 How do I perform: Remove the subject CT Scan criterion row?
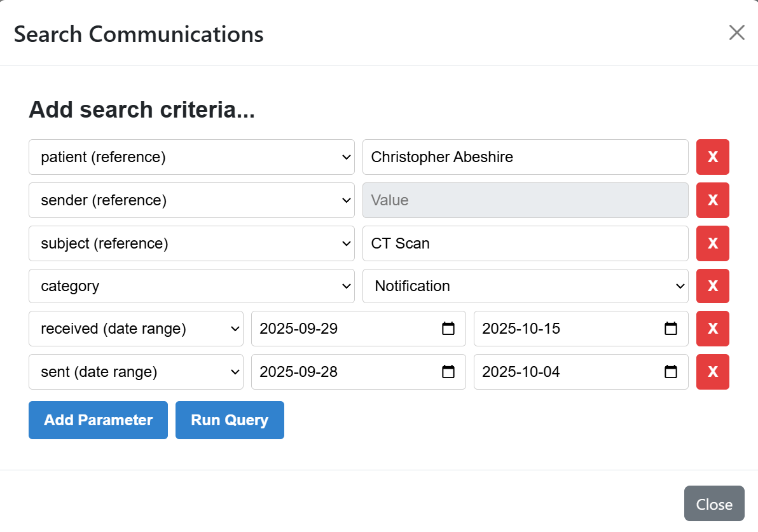click(x=712, y=243)
